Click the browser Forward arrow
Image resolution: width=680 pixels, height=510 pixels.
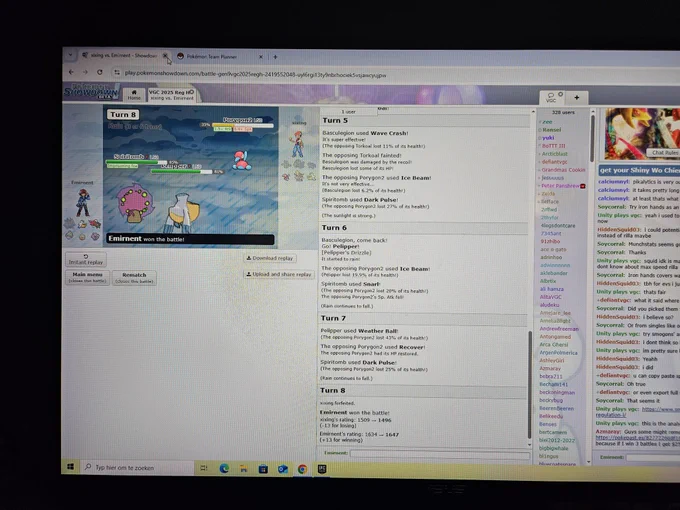[85, 72]
